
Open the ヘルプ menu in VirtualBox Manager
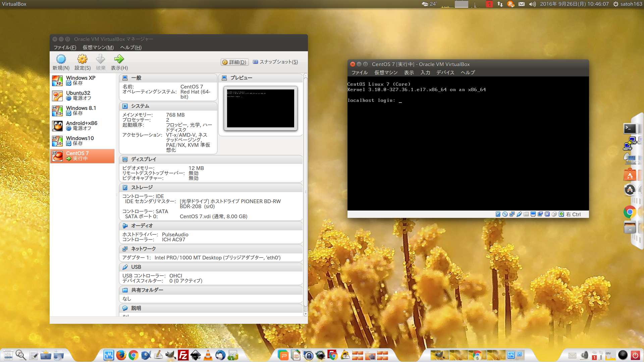coord(131,47)
